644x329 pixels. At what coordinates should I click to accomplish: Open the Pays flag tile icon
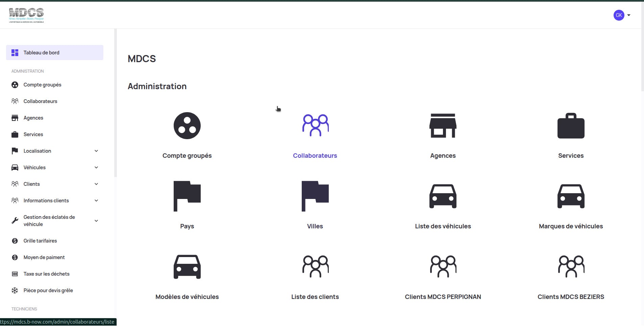click(187, 196)
